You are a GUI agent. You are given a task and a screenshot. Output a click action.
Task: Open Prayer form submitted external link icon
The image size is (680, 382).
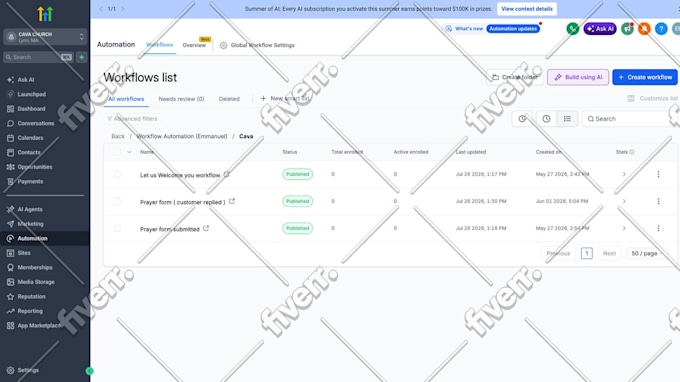click(206, 228)
